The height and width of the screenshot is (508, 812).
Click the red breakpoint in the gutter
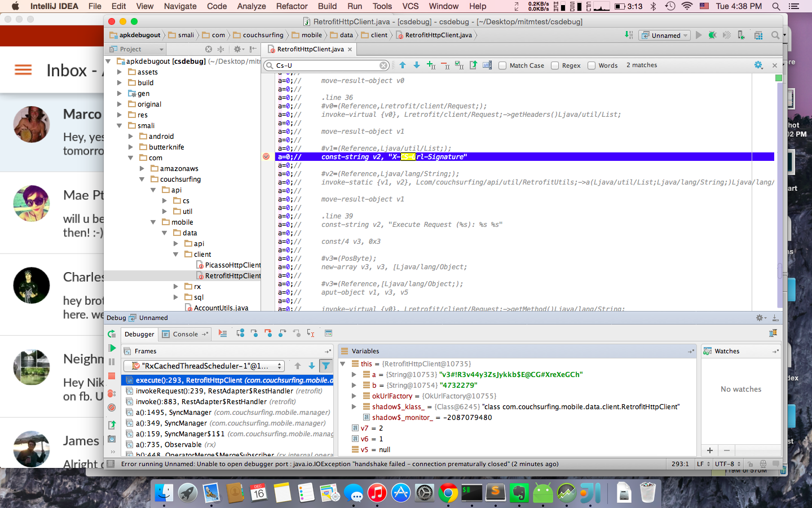[266, 157]
